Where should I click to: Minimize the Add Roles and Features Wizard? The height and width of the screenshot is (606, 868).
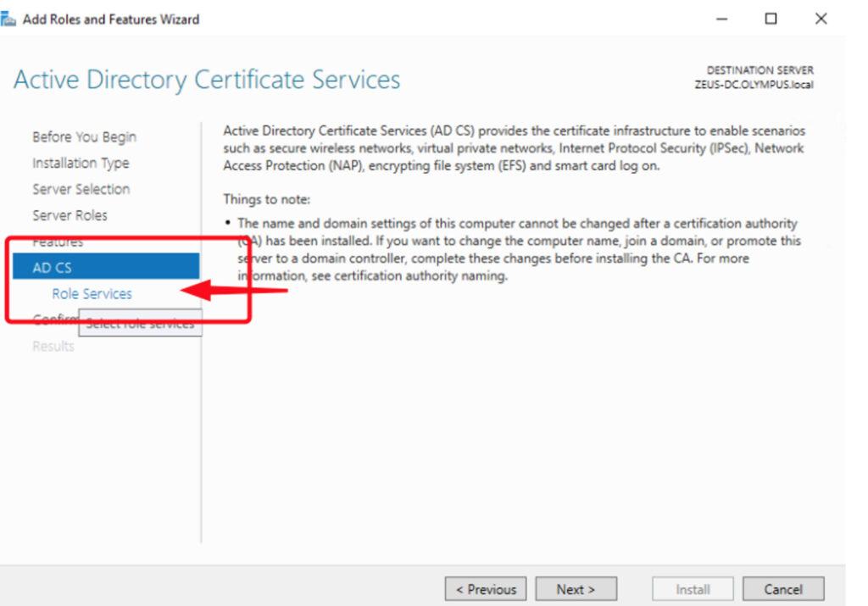(x=721, y=19)
